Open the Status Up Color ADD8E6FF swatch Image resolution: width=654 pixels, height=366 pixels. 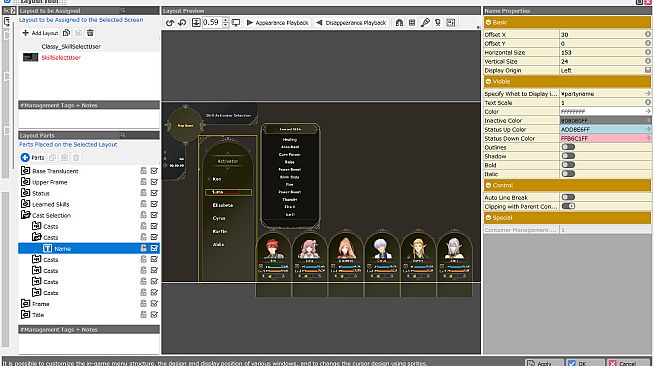[x=605, y=129]
